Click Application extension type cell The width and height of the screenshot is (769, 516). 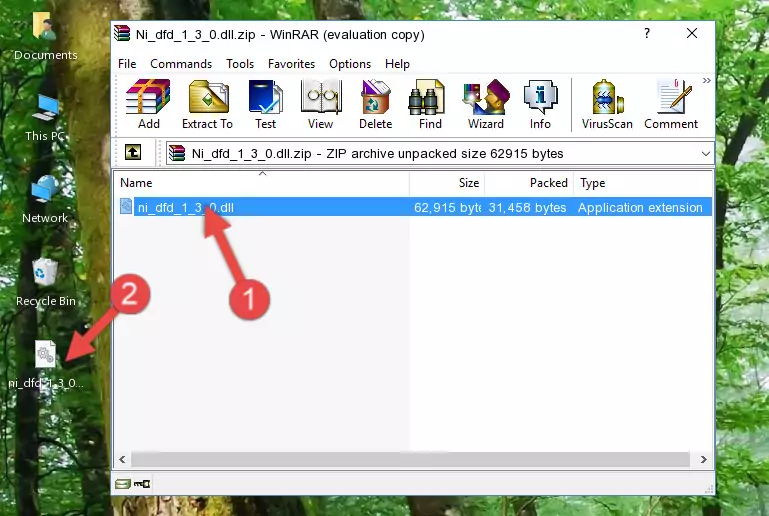tap(640, 207)
